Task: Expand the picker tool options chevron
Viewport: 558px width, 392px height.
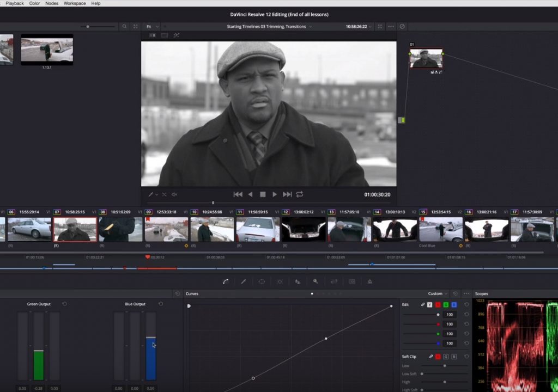Action: point(156,194)
